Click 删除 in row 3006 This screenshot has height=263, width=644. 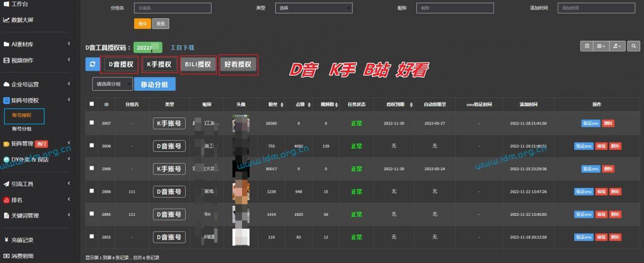click(615, 146)
